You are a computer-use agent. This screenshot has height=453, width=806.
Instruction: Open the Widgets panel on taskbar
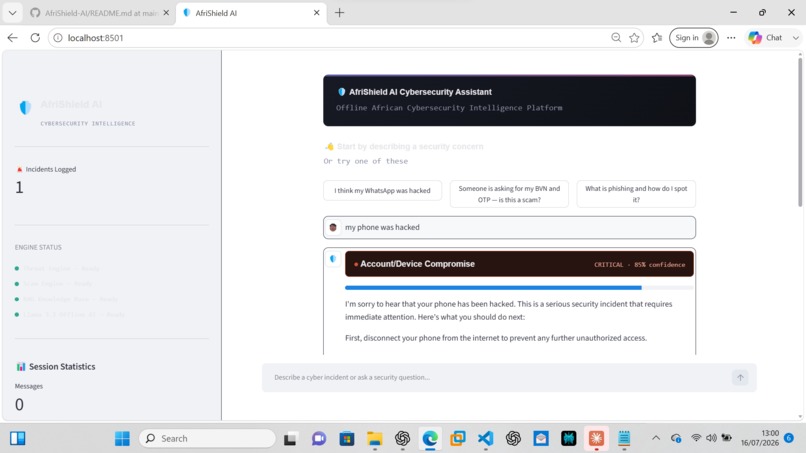pos(17,439)
